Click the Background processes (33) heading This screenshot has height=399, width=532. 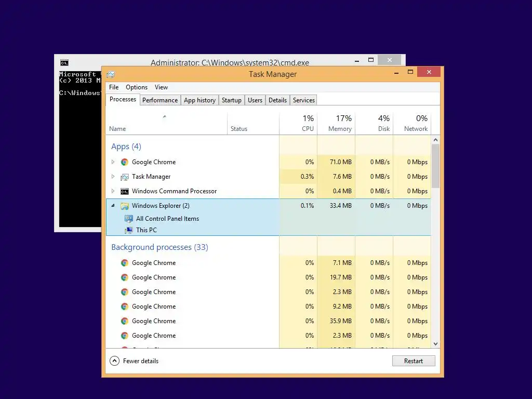159,247
